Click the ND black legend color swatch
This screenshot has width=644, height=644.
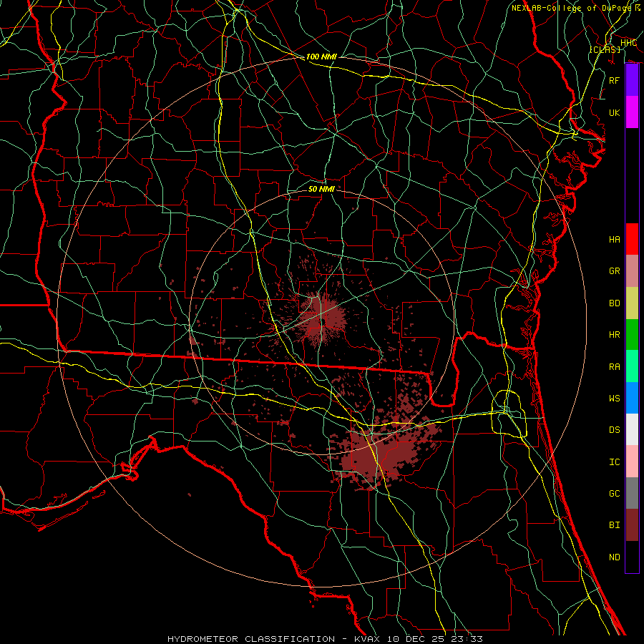632,557
